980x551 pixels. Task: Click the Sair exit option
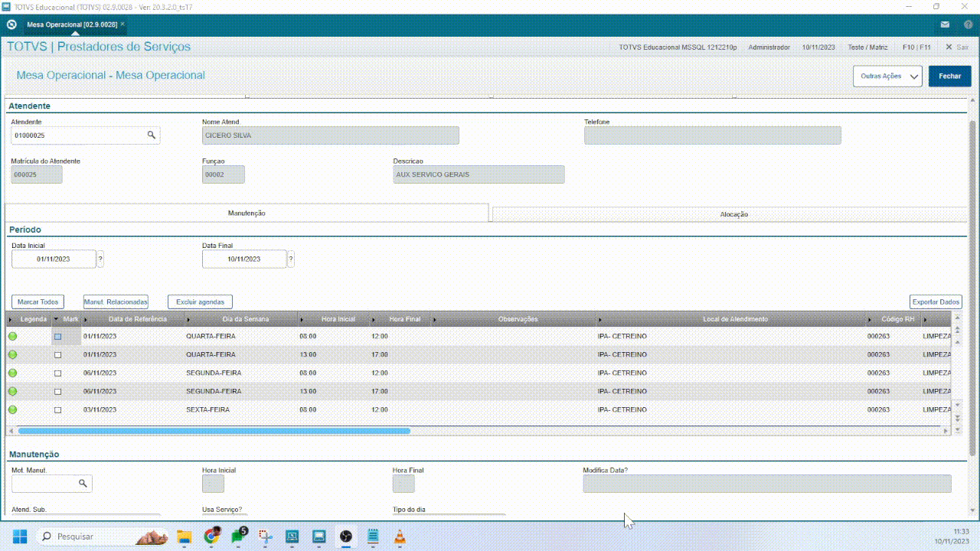tap(957, 47)
